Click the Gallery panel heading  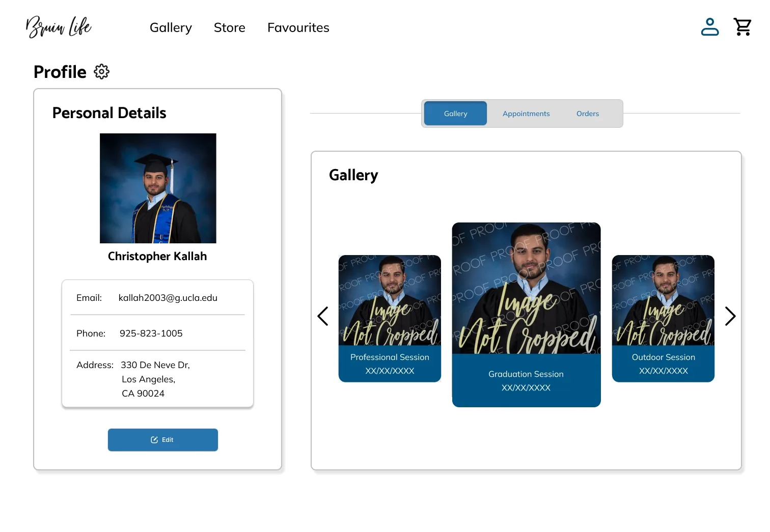click(353, 175)
